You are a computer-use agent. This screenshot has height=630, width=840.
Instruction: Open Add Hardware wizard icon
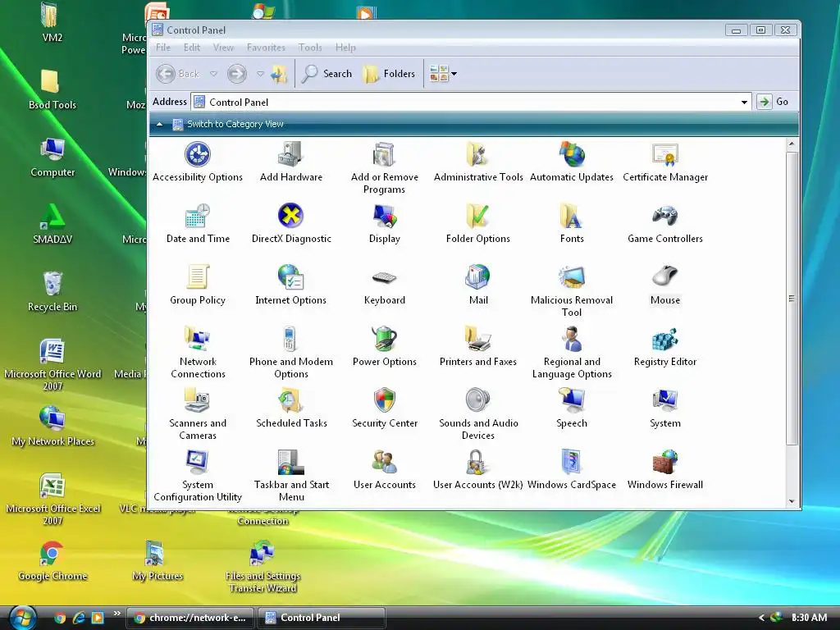(291, 154)
